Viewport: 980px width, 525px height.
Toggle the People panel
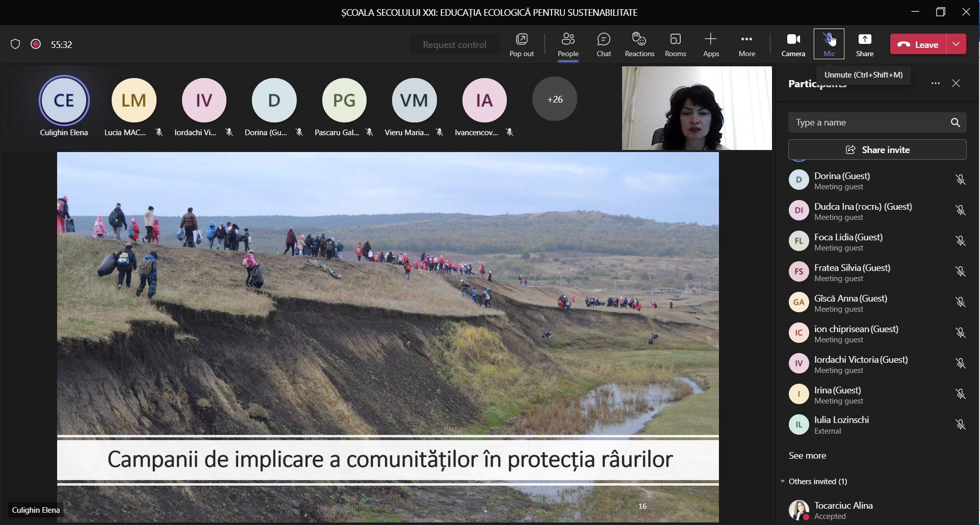click(x=568, y=44)
